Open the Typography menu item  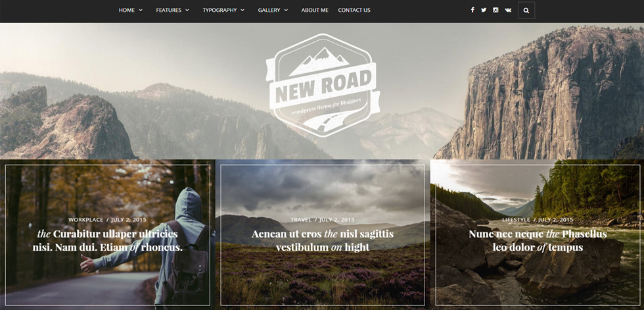tap(219, 11)
